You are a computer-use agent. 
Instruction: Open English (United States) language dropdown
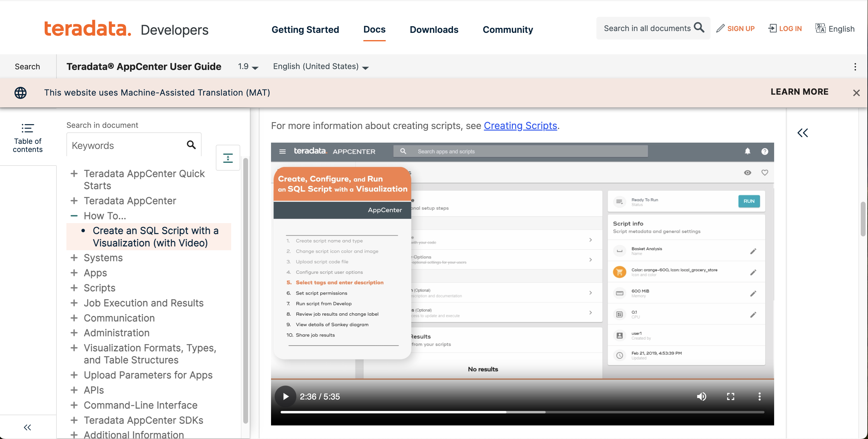321,67
